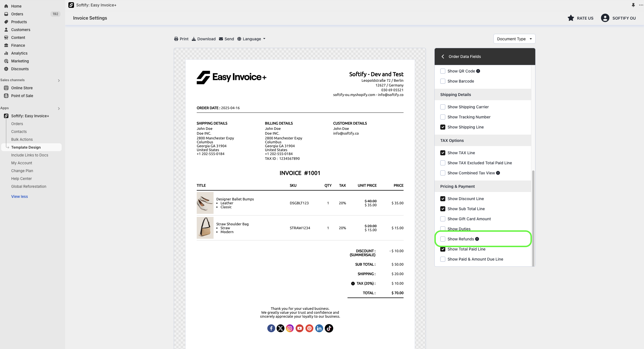Click the Print icon in the toolbar
Viewport: 644px width, 349px height.
click(x=176, y=39)
